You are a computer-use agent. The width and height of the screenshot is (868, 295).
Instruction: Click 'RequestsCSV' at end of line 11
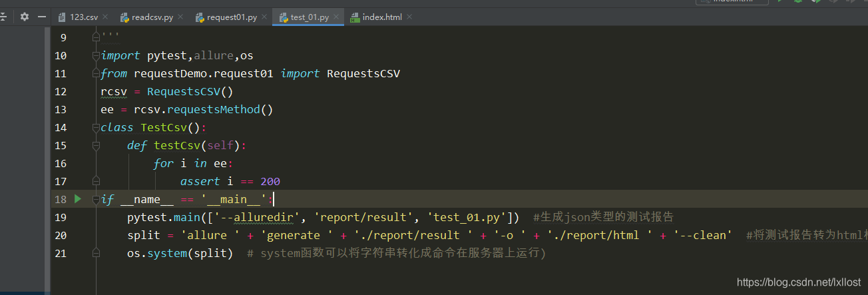pyautogui.click(x=363, y=73)
